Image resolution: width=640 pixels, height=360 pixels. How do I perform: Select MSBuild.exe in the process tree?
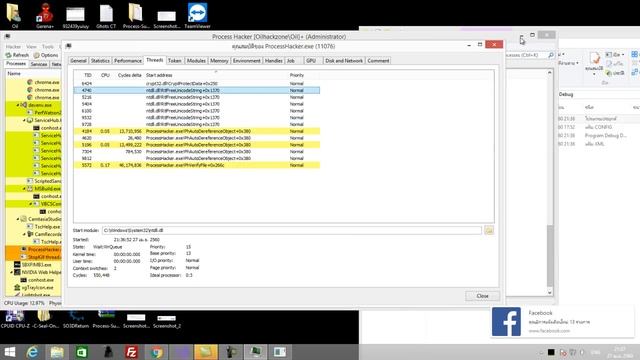(47, 189)
